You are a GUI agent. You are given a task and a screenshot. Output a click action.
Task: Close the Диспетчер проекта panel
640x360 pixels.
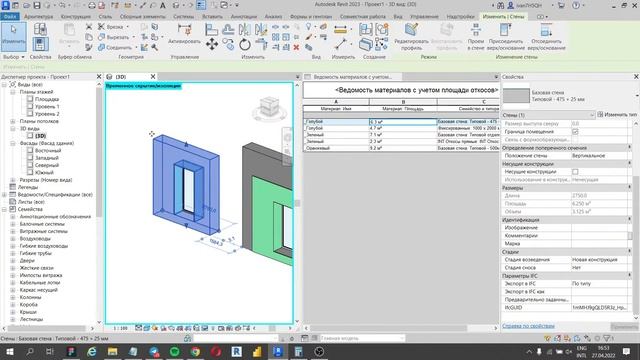pyautogui.click(x=99, y=77)
